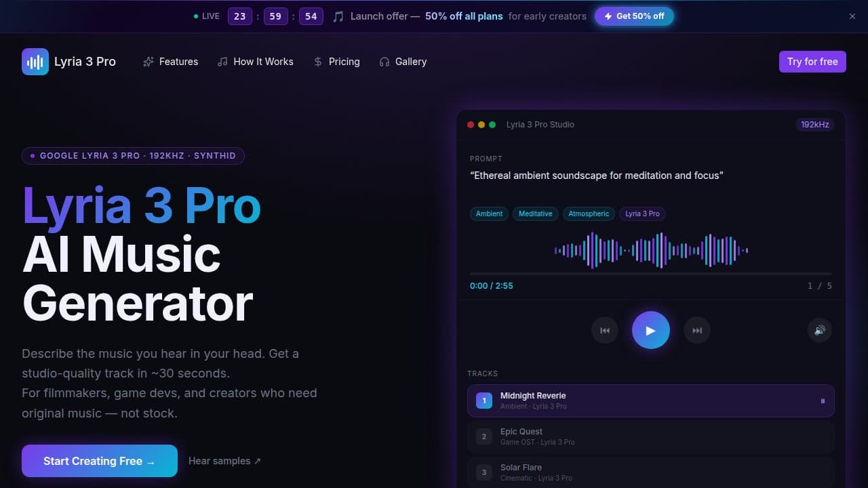The image size is (868, 488).
Task: Select the Ambient tag
Action: pyautogui.click(x=489, y=213)
